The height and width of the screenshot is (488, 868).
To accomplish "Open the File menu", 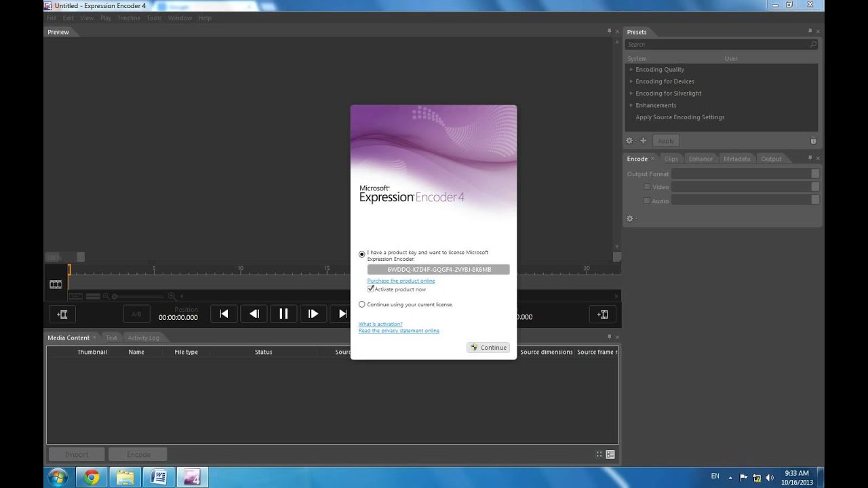I will (52, 18).
